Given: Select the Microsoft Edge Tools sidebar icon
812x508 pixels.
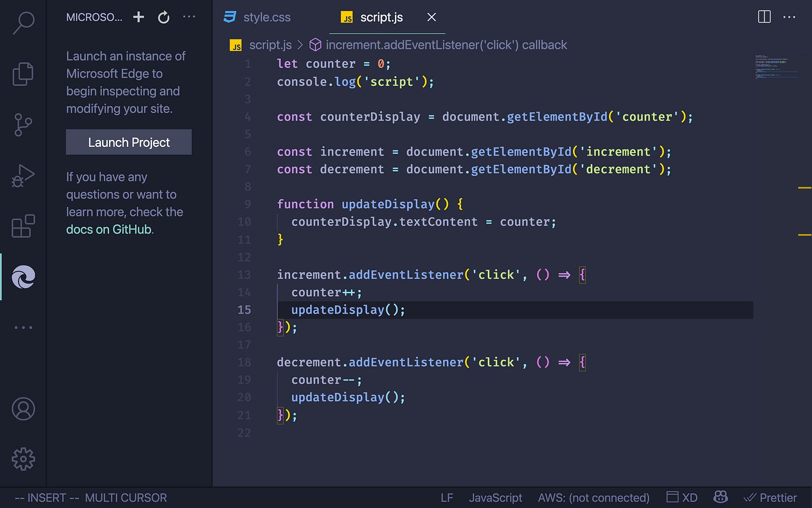Looking at the screenshot, I should (x=23, y=277).
